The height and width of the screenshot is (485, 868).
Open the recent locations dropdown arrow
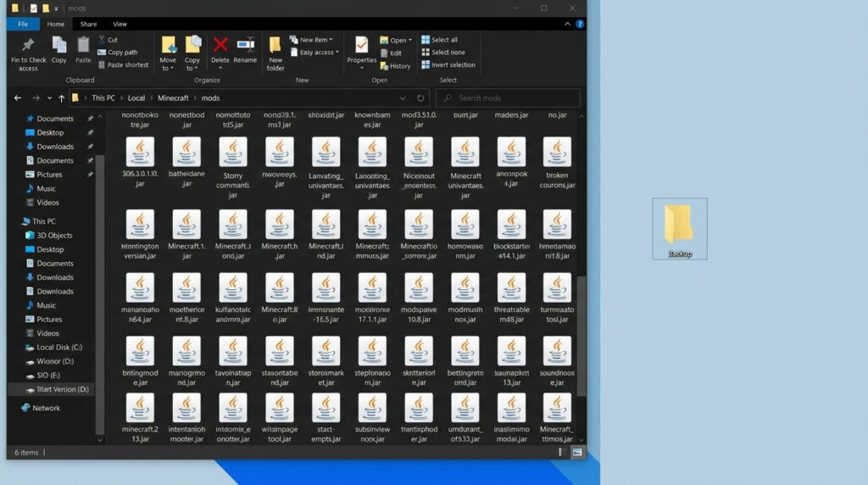tap(49, 98)
